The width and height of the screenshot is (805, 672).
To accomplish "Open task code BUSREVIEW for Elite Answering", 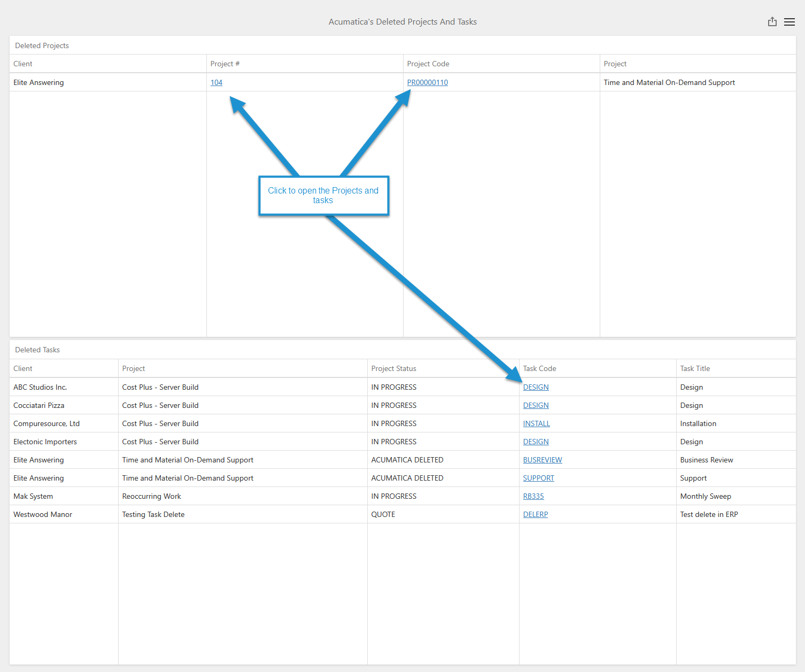I will click(x=543, y=460).
